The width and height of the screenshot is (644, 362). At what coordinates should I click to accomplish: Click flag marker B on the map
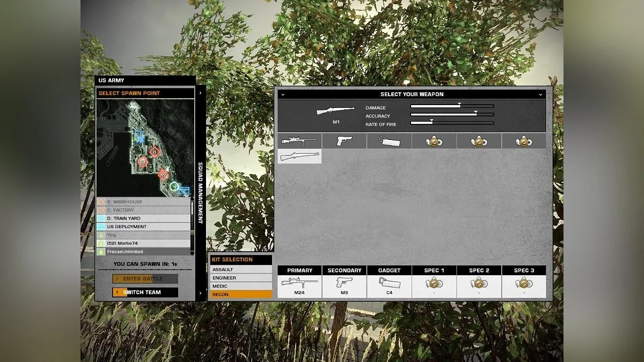[x=155, y=152]
